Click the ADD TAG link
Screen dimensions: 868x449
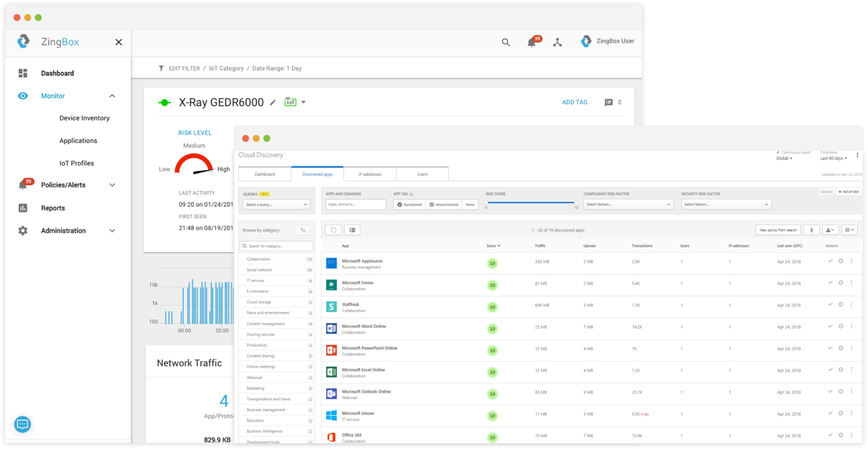tap(575, 102)
